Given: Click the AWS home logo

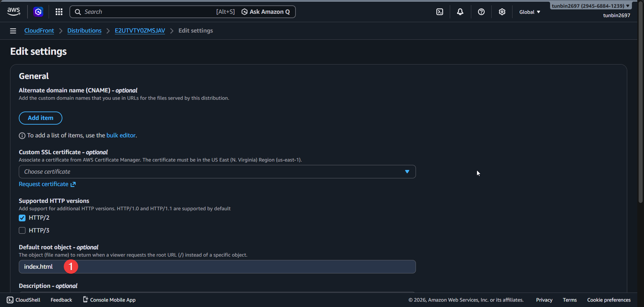Looking at the screenshot, I should [x=13, y=11].
